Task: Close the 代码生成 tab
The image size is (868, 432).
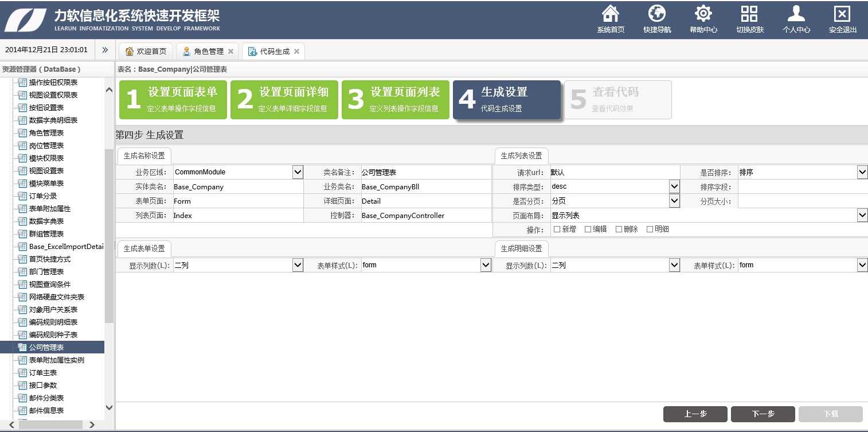Action: click(x=296, y=51)
